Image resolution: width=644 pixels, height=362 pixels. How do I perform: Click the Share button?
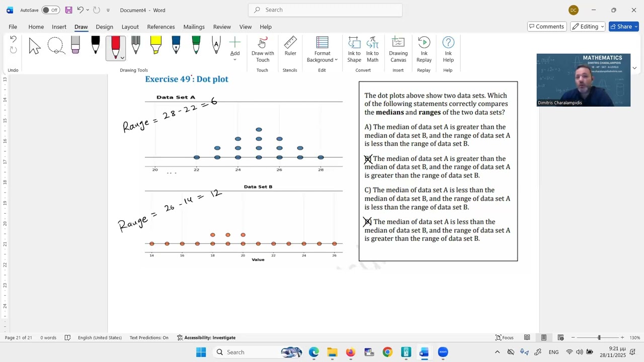pos(624,27)
